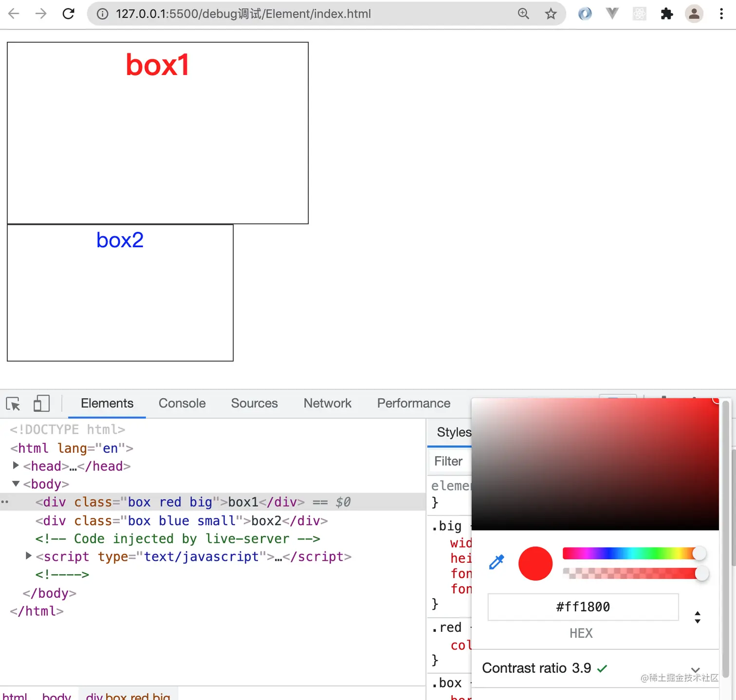Pick a color with the eyedropper
The height and width of the screenshot is (700, 736).
tap(496, 562)
